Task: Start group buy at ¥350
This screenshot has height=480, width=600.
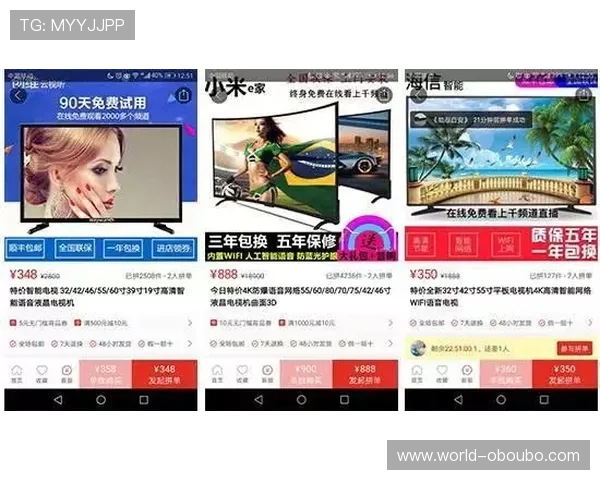Action: [x=565, y=374]
